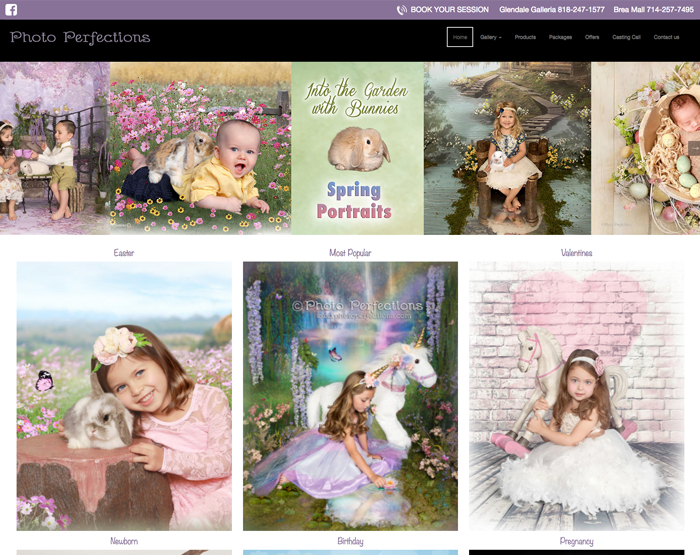The width and height of the screenshot is (700, 555).
Task: View the Most Popular unicorn portrait
Action: coord(350,396)
